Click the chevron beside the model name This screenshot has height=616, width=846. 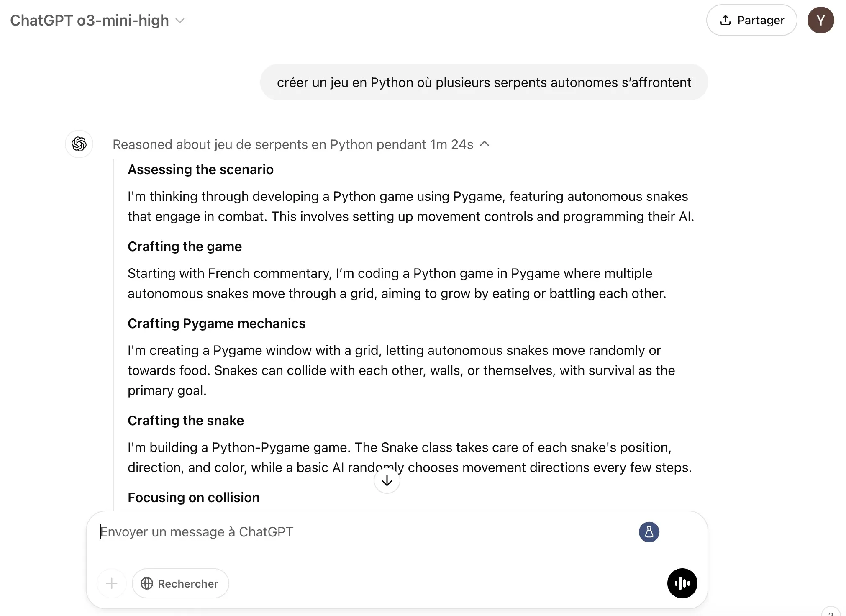[180, 21]
